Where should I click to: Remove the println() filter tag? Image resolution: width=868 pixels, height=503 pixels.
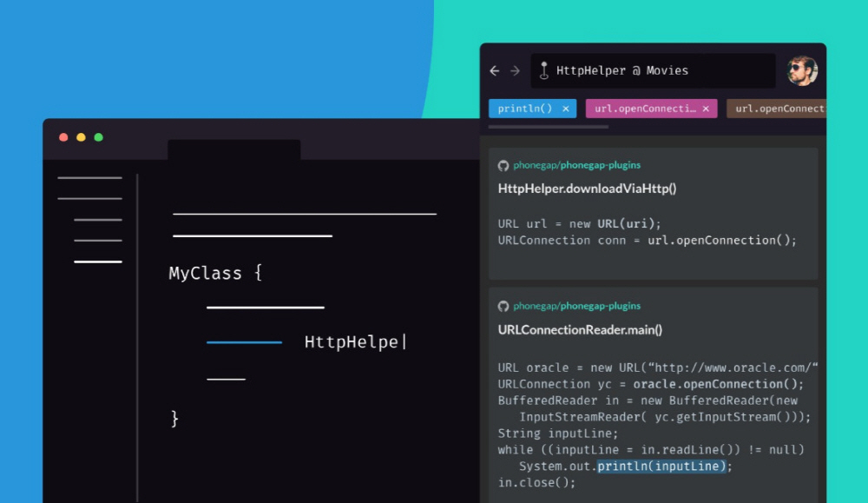pos(566,109)
